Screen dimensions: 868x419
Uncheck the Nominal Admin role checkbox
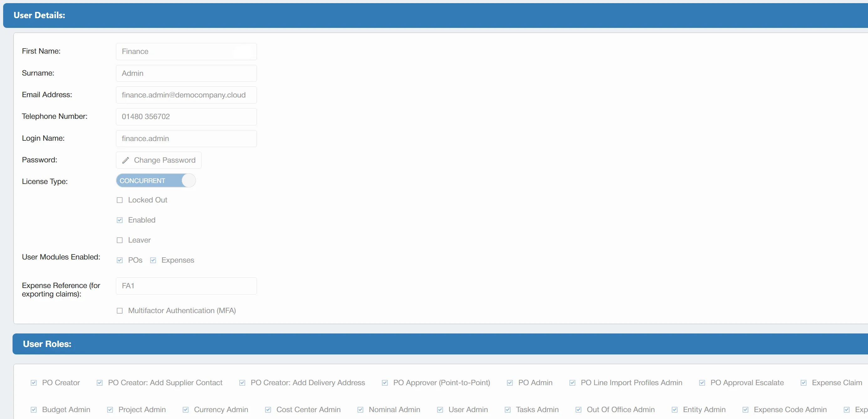361,410
